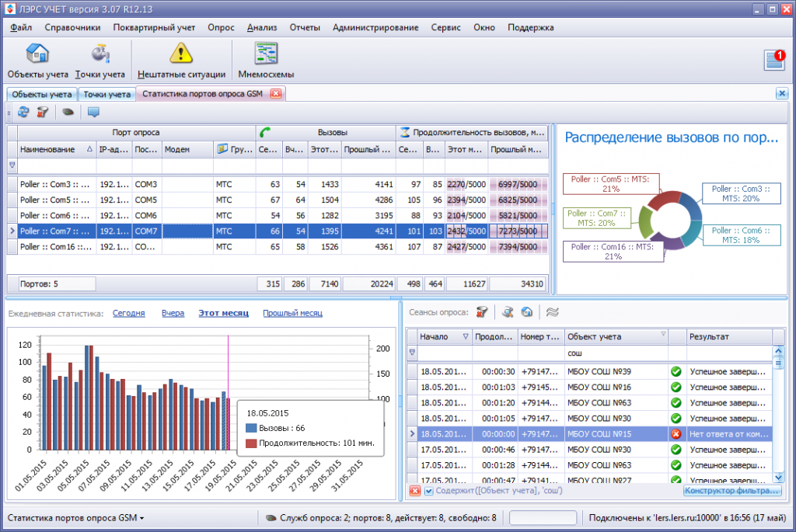Viewport: 796px width, 532px height.
Task: Open the Нештатные ситуации warning icon
Action: coord(181,54)
